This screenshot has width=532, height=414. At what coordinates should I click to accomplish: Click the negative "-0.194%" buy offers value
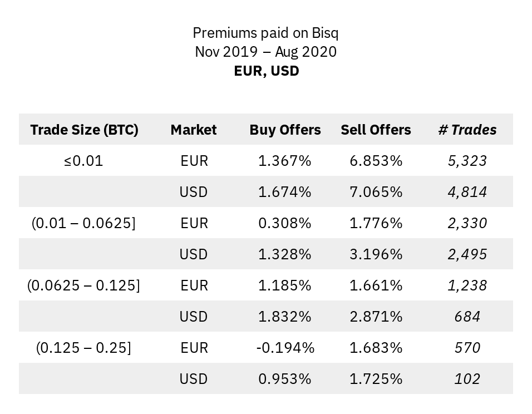pyautogui.click(x=285, y=348)
